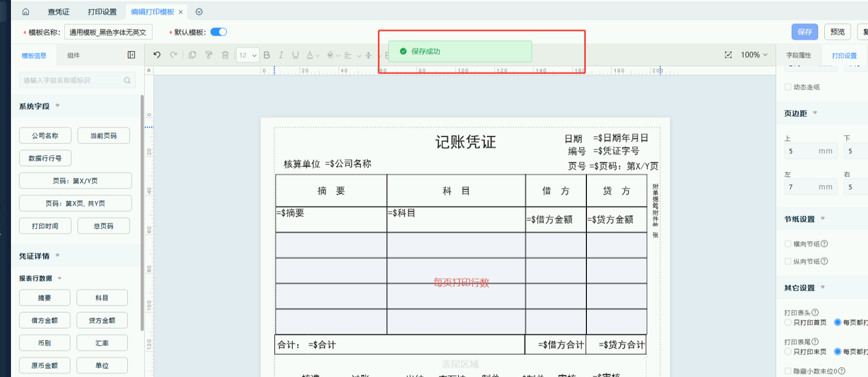
Task: Click the copy icon in toolbar
Action: click(x=193, y=55)
